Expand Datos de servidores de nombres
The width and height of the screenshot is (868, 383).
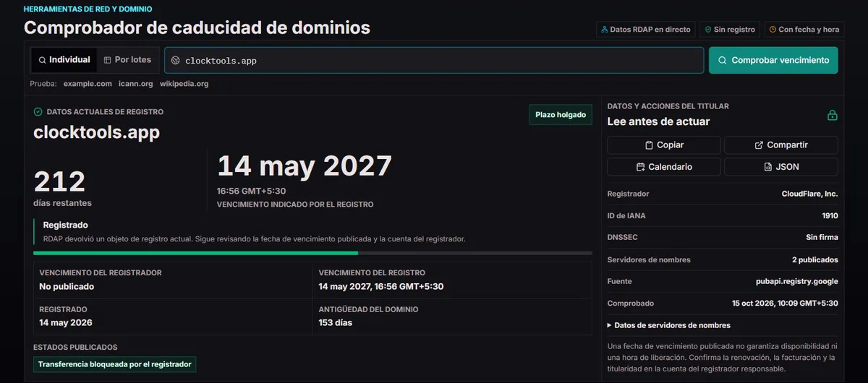(669, 325)
